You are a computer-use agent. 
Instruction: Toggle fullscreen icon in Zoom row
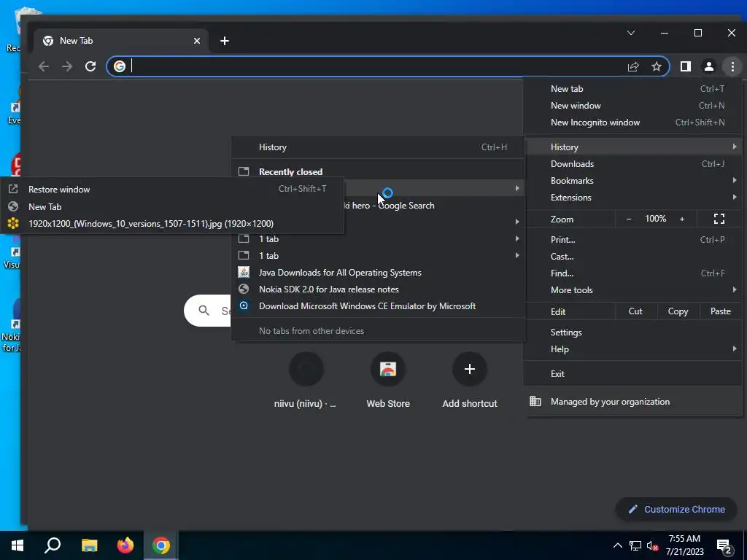coord(719,219)
